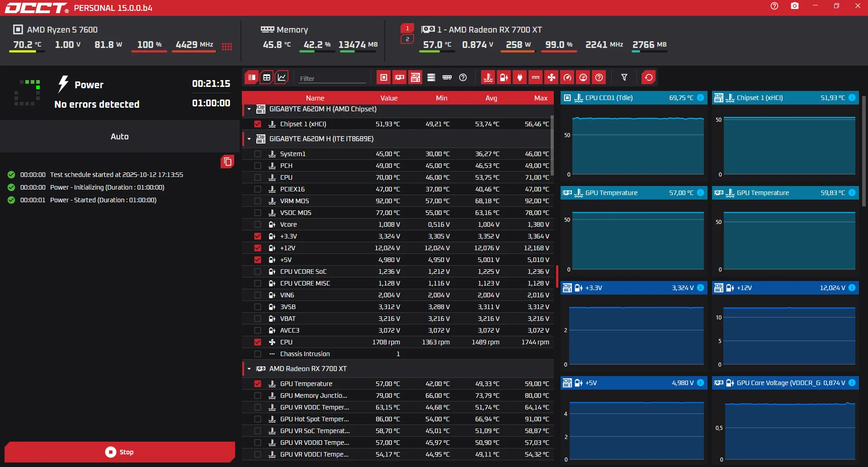Image resolution: width=868 pixels, height=467 pixels.
Task: Open the funnel filter options
Action: tap(624, 77)
